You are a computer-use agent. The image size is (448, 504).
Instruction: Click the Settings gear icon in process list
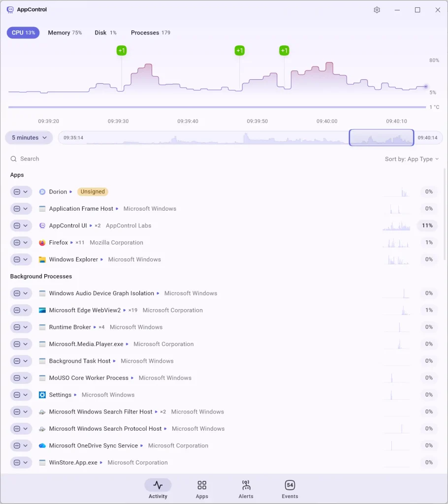tap(42, 395)
